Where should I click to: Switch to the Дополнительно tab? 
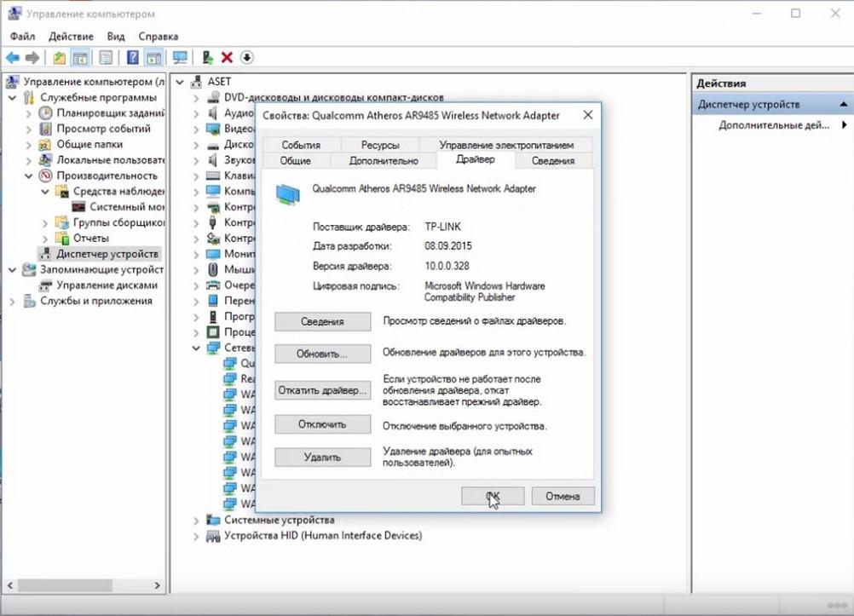[x=384, y=161]
